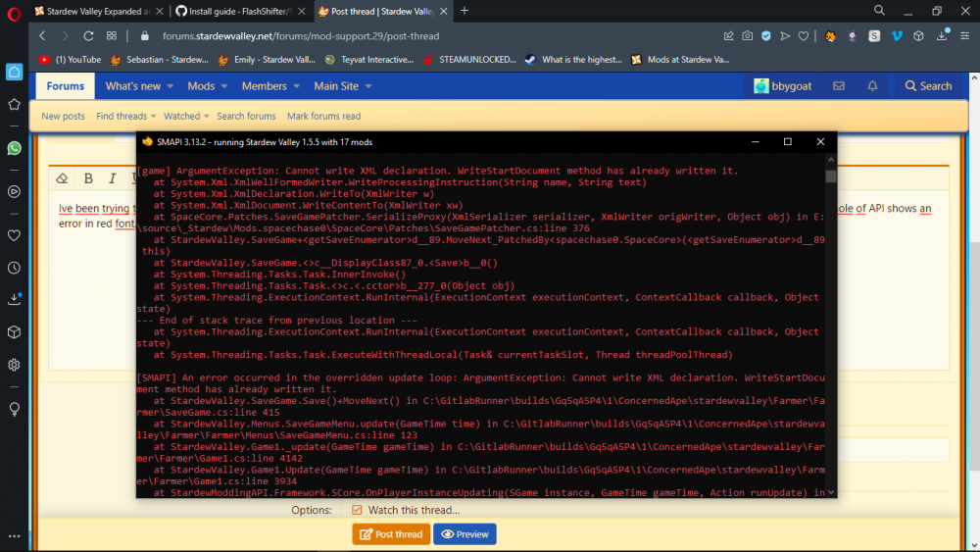Open the Emily - Stardew Valley bookmark
This screenshot has height=552, width=980.
click(267, 60)
